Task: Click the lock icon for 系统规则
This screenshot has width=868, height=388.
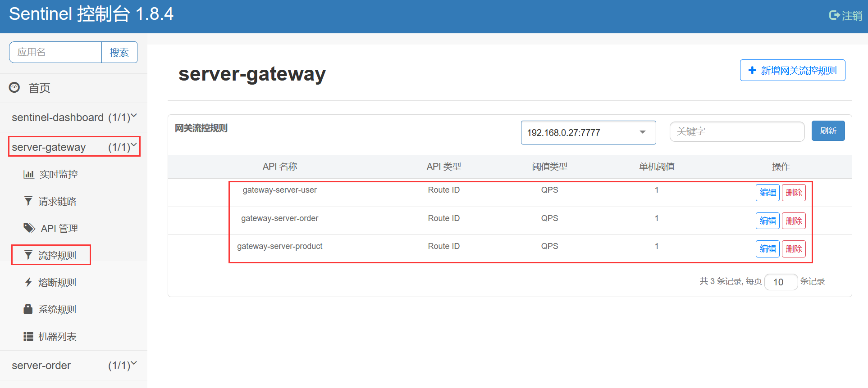Action: click(x=28, y=309)
